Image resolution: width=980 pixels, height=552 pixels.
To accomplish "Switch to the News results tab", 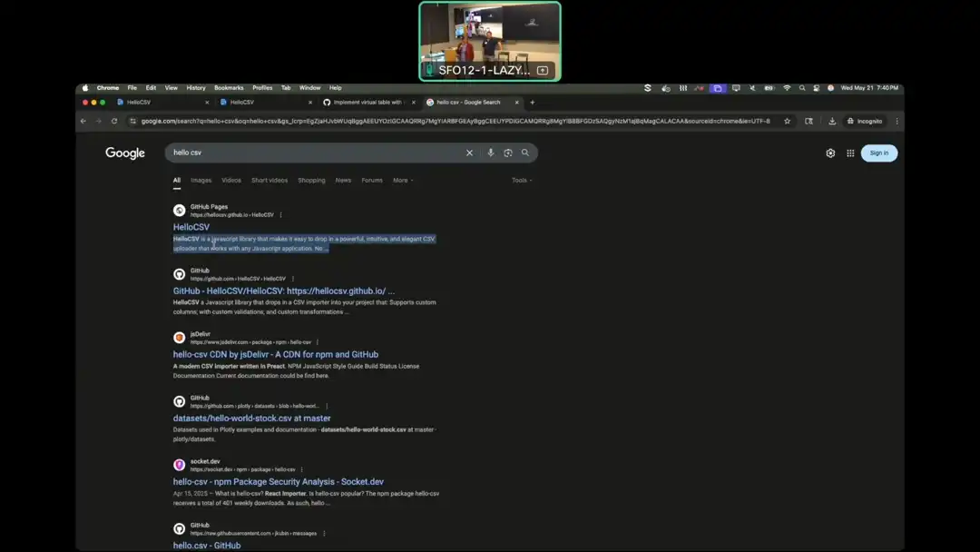I will pos(343,181).
